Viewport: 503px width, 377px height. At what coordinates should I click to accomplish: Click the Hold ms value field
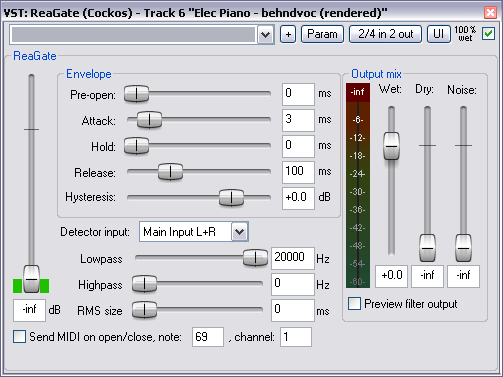(298, 146)
